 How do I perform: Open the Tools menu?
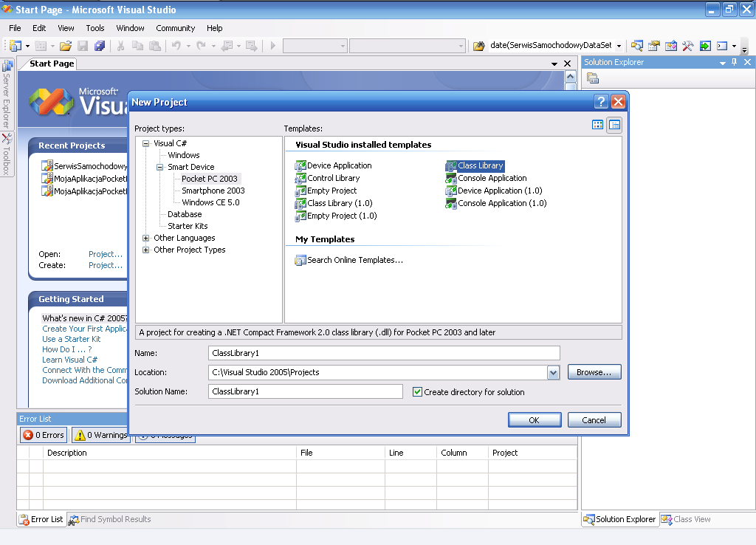coord(95,28)
